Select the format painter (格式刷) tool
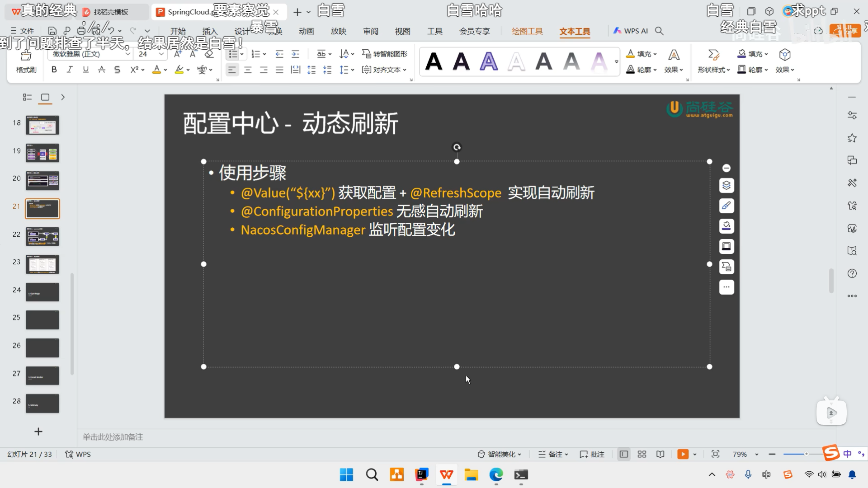Viewport: 868px width, 488px height. (x=26, y=61)
